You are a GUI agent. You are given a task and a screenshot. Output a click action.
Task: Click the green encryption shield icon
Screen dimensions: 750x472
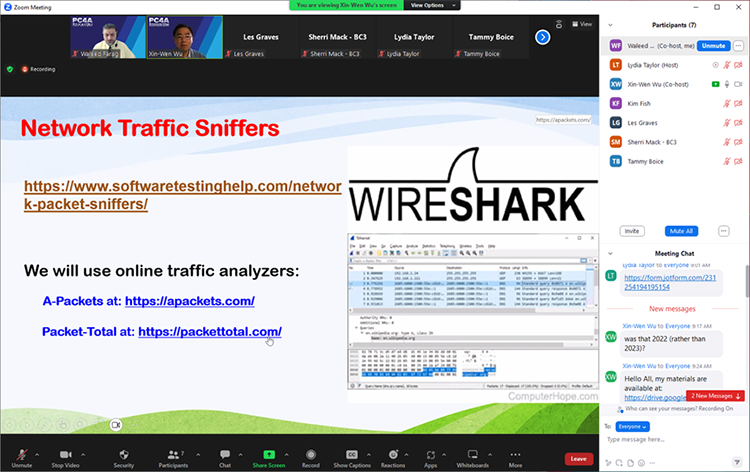click(x=10, y=69)
